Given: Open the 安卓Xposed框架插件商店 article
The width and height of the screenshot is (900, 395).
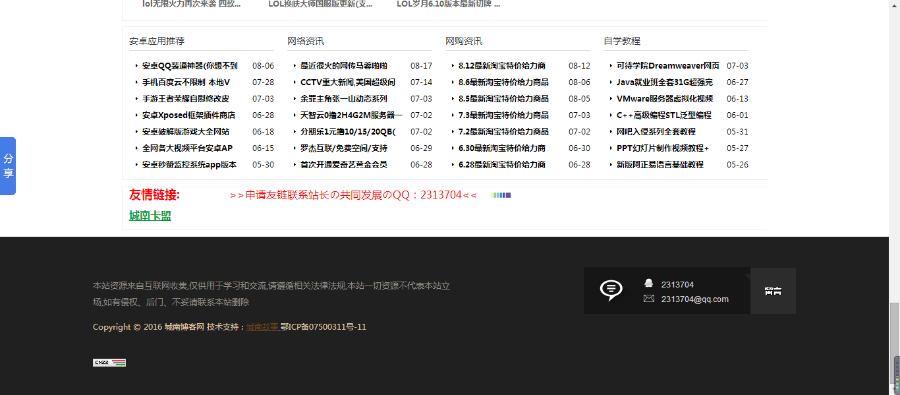Looking at the screenshot, I should (x=189, y=115).
